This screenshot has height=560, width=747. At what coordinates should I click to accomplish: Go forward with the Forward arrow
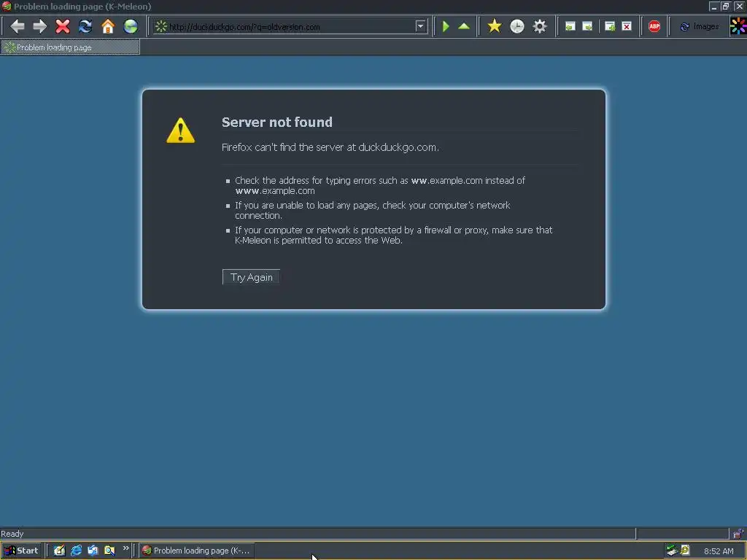40,26
